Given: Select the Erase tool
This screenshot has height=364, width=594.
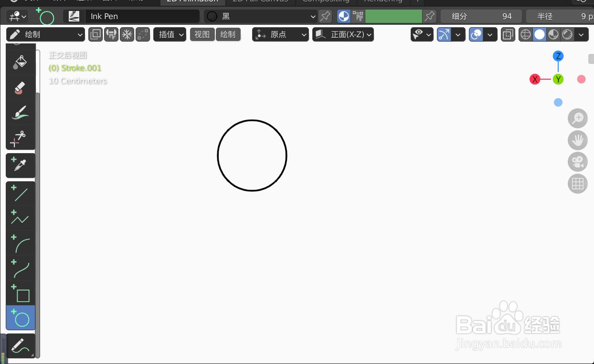Looking at the screenshot, I should [21, 88].
